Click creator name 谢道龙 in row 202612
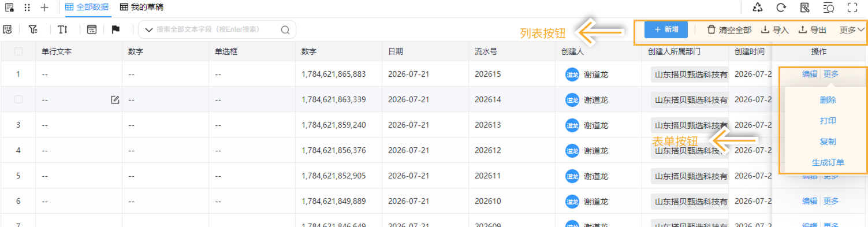Viewport: 868px width, 227px height. point(595,150)
